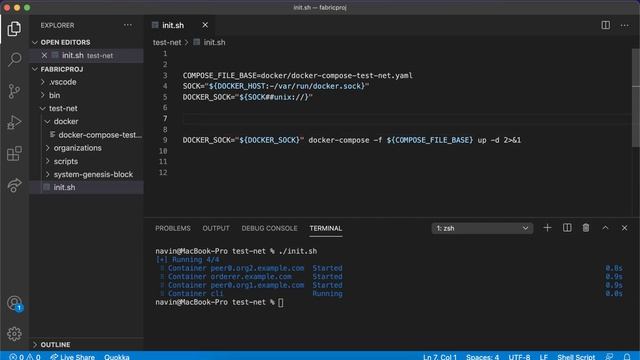Screen dimensions: 640x360
Task: Maximize the panel with up chevron
Action: (605, 228)
